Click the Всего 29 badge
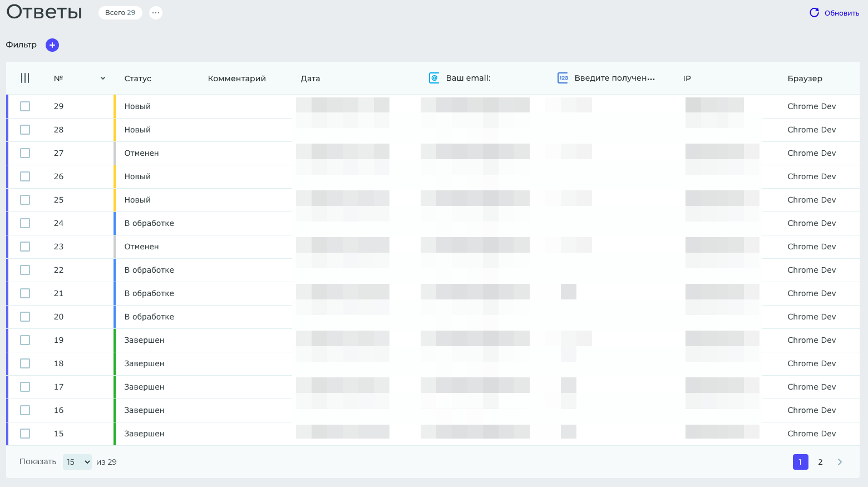Viewport: 868px width, 487px height. (x=120, y=13)
